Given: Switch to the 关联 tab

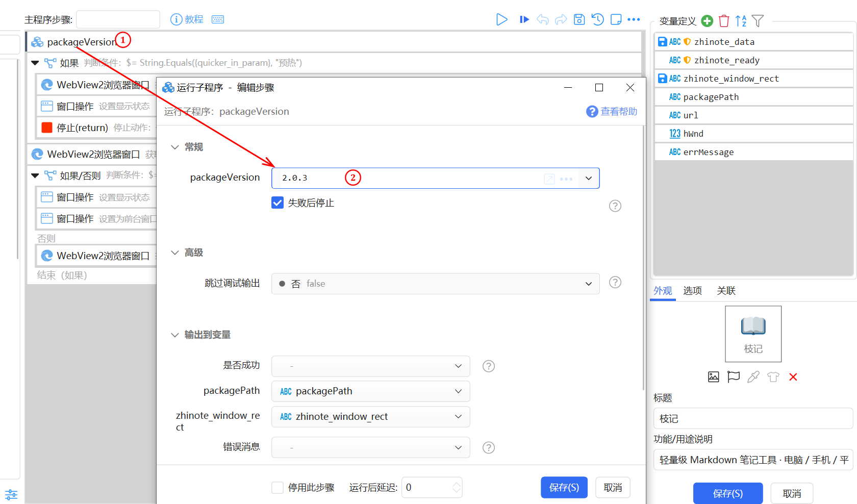Looking at the screenshot, I should (x=726, y=290).
